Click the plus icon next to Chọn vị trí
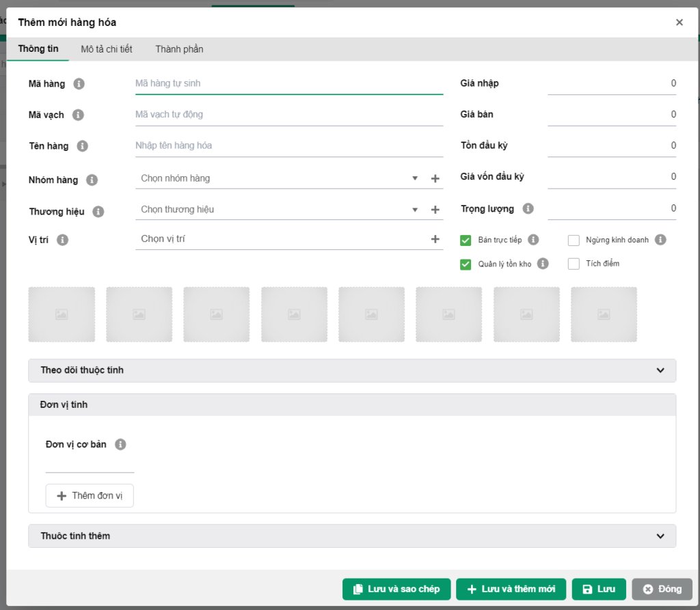Viewport: 700px width, 610px height. pyautogui.click(x=435, y=239)
